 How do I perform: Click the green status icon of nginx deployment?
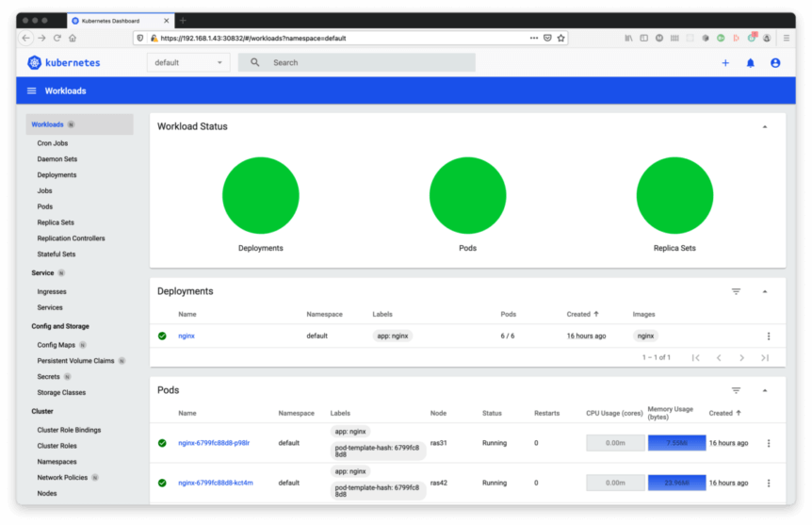pos(162,336)
